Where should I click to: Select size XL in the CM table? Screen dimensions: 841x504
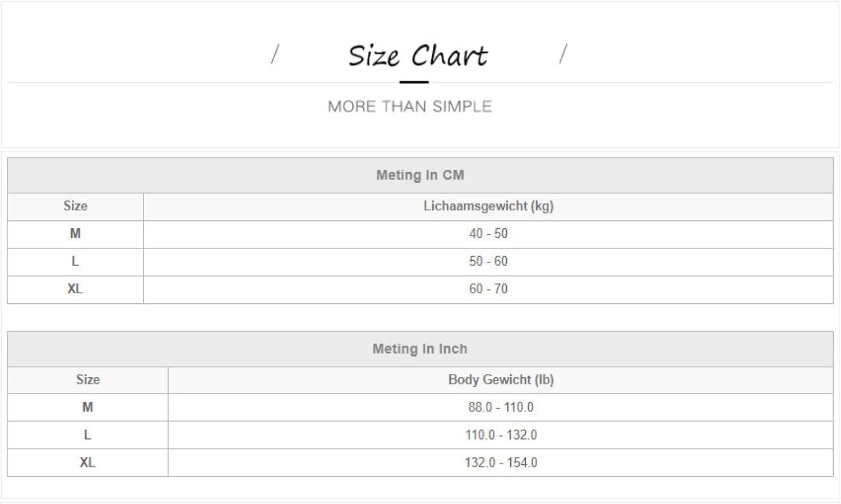coord(75,289)
